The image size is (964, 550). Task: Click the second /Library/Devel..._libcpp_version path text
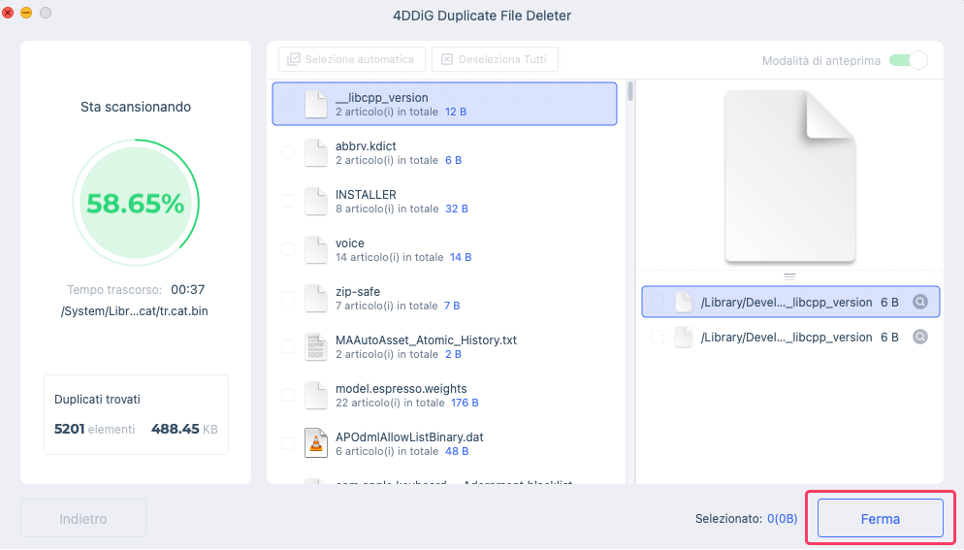[x=786, y=337]
